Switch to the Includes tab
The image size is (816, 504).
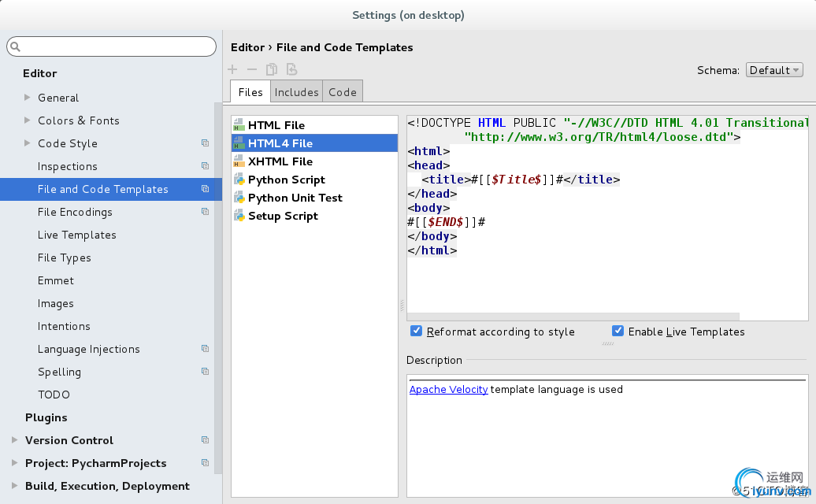click(297, 92)
